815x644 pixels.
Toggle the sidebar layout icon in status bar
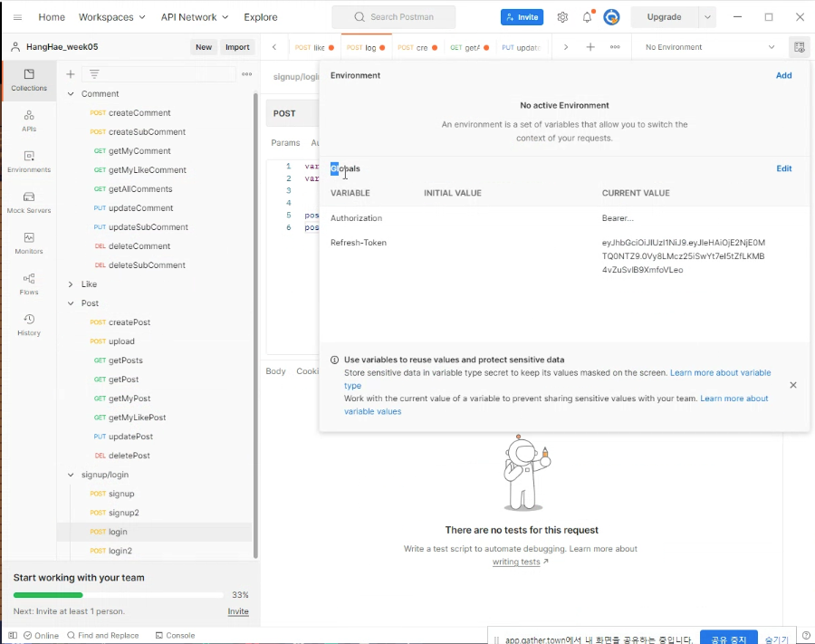click(13, 635)
